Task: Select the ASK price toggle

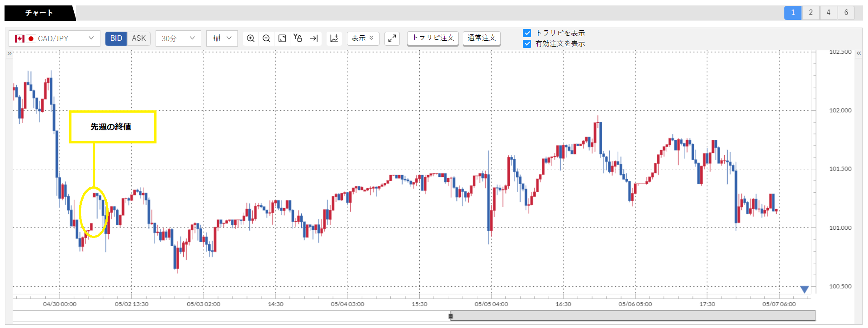Action: [x=139, y=38]
